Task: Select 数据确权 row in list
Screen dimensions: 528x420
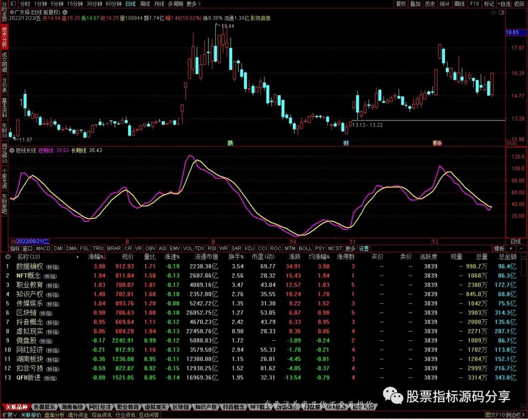Action: [264, 266]
